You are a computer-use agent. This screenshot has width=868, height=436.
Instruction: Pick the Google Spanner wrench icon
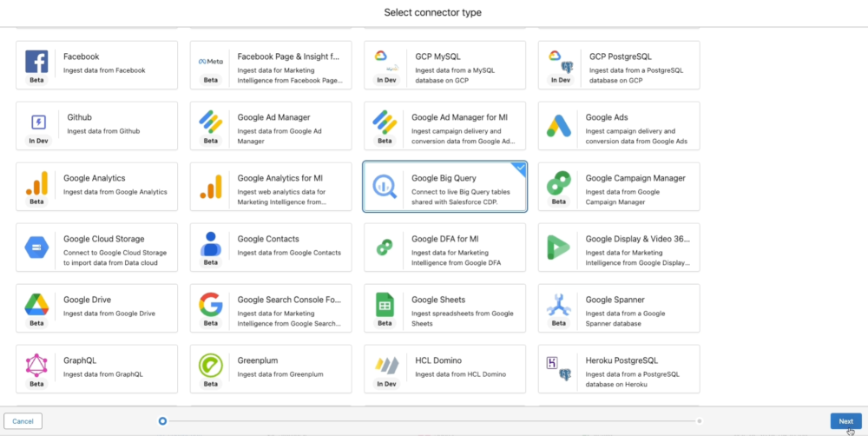coord(558,305)
